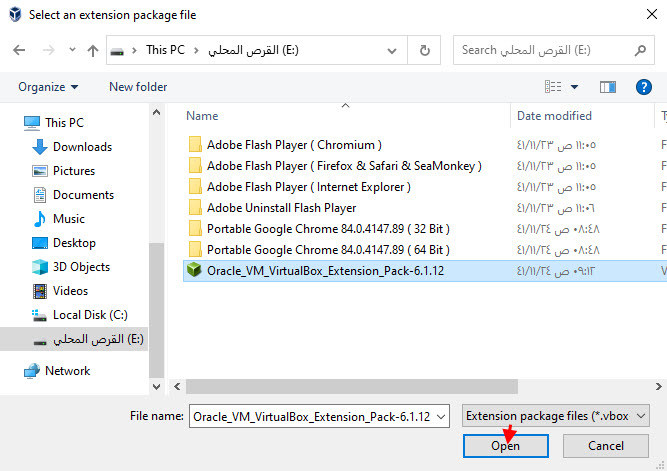This screenshot has height=471, width=667.
Task: Select Adobe Flash Player Firefox & Safari folder
Action: point(344,166)
